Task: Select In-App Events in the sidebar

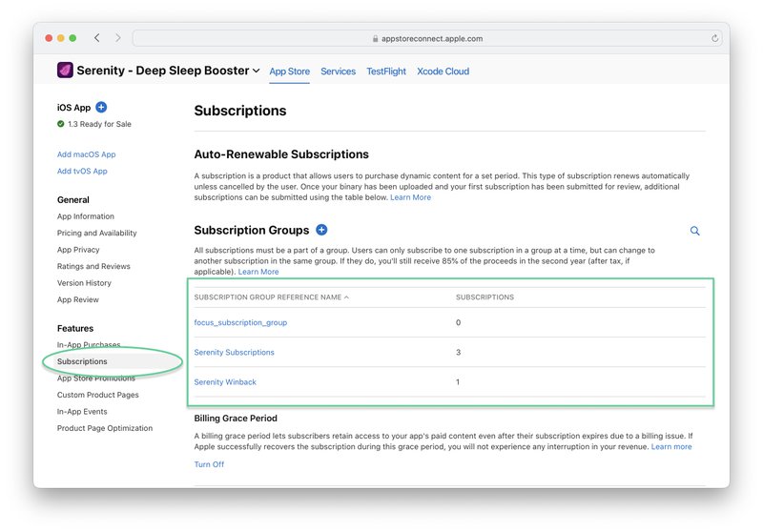Action: coord(82,412)
